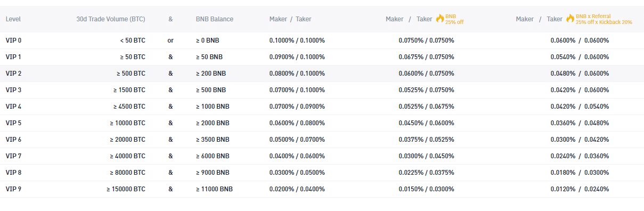The image size is (644, 211).
Task: Select the VIP 0 level row
Action: 322,40
